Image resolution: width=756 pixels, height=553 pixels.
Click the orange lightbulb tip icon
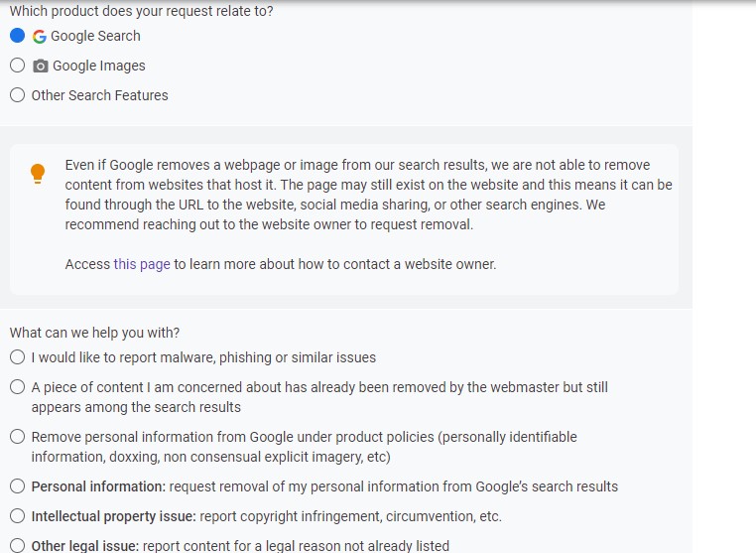pos(38,174)
